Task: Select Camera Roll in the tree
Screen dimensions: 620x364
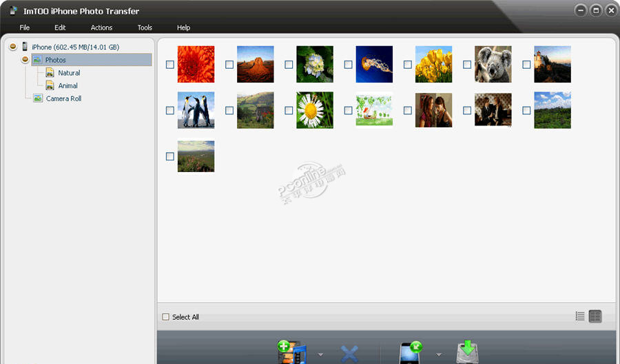Action: pos(63,98)
